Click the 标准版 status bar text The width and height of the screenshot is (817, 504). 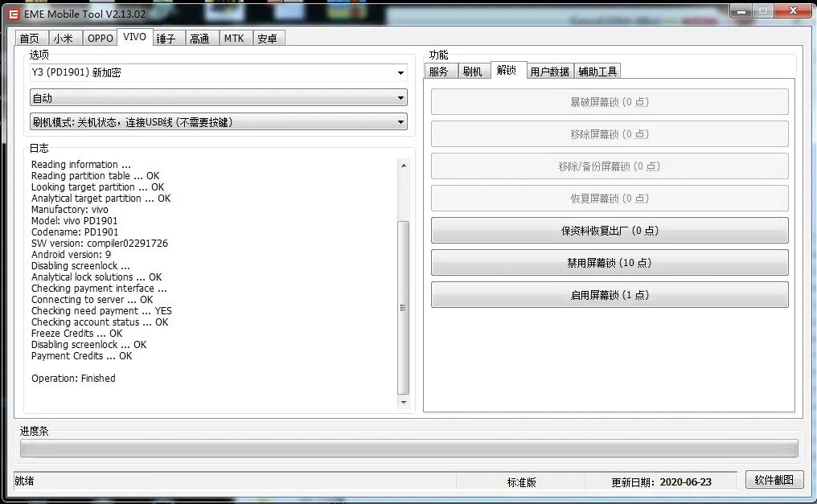522,482
